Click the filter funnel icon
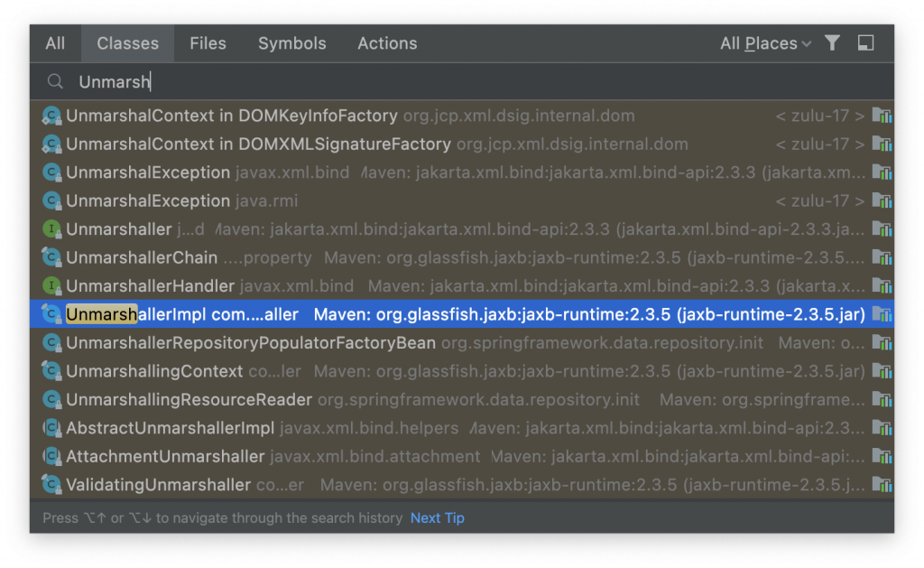The width and height of the screenshot is (924, 568). point(833,43)
